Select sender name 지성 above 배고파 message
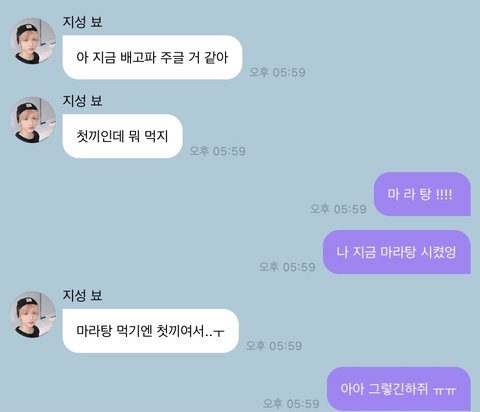The width and height of the screenshot is (480, 412). click(x=82, y=22)
